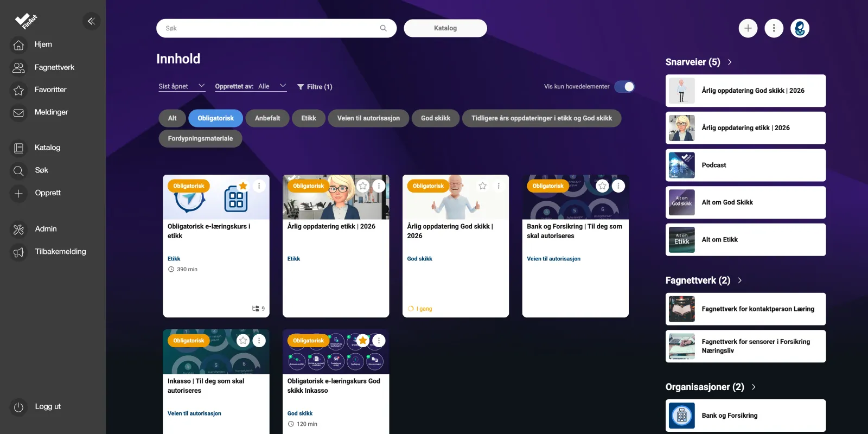Open Alt om God Skikk shortcut
Viewport: 868px width, 434px height.
[x=745, y=202]
